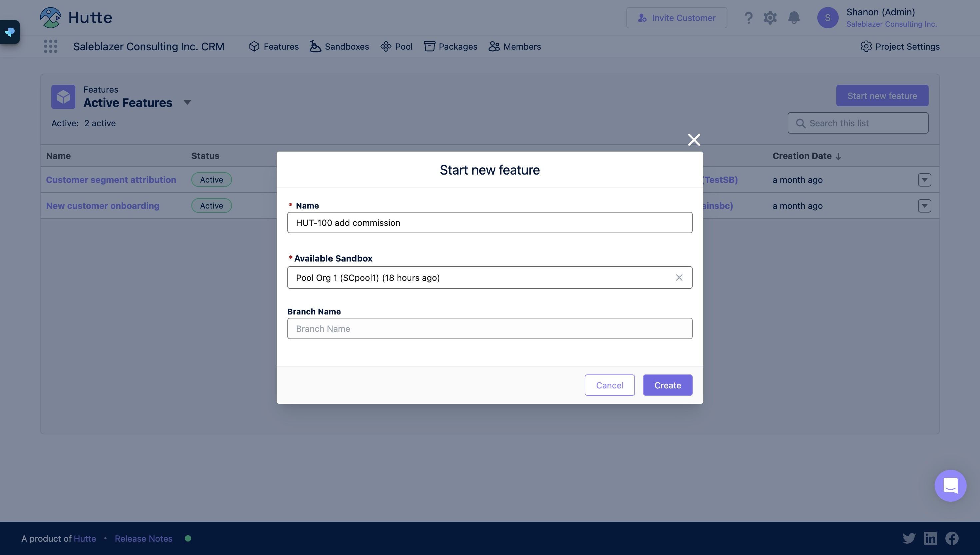Click the Facebook icon in footer
This screenshot has width=980, height=555.
pyautogui.click(x=952, y=538)
